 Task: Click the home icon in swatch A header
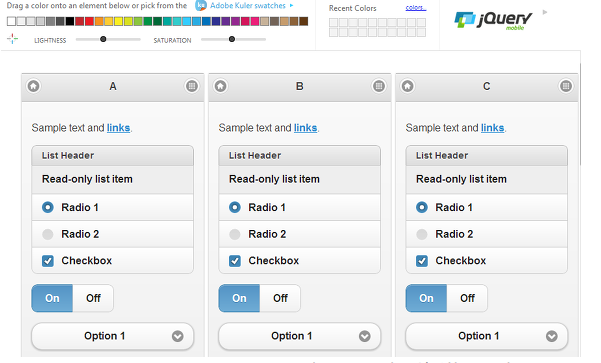[x=33, y=86]
